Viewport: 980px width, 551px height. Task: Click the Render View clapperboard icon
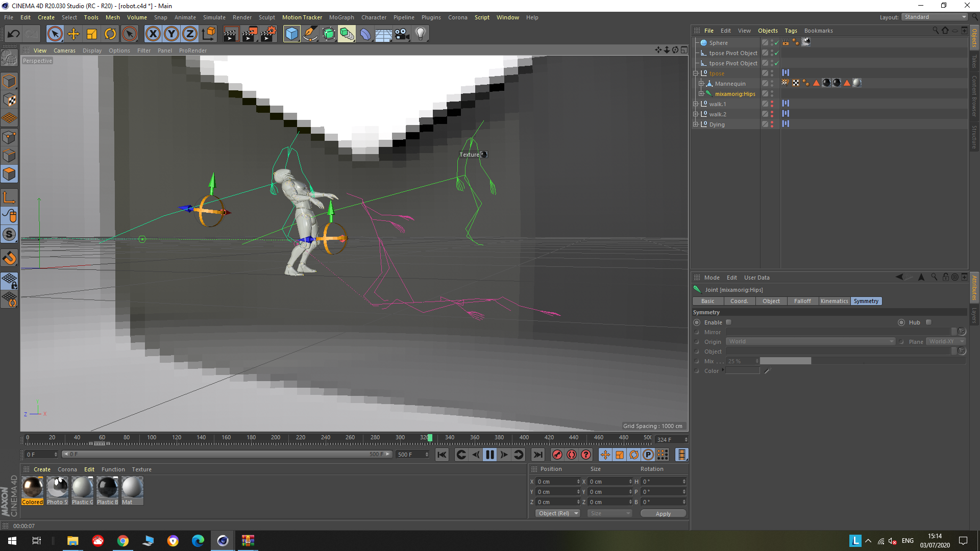(231, 34)
